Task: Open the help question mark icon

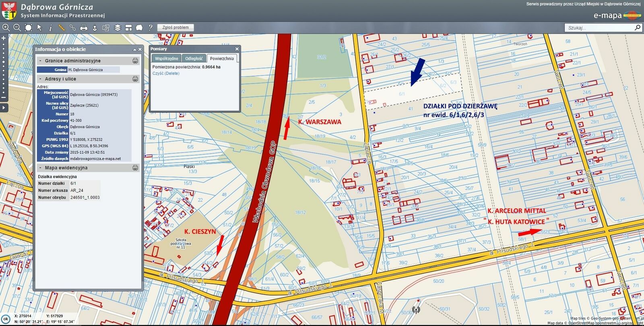Action: click(151, 28)
